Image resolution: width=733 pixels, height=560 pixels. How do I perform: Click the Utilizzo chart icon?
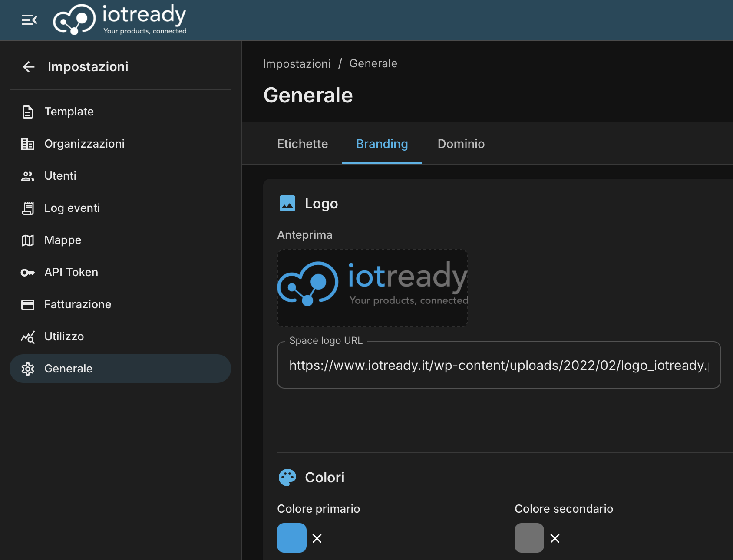pyautogui.click(x=28, y=337)
